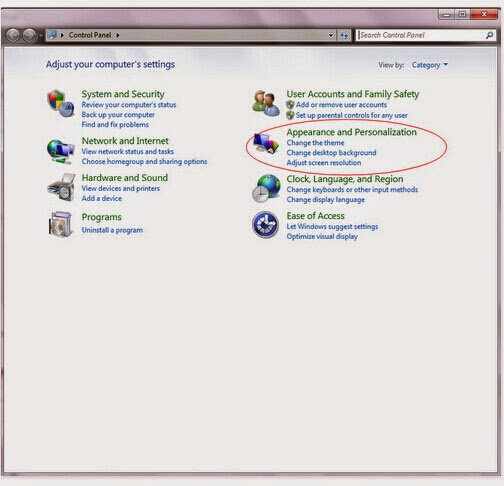
Task: Click Optimize visual display
Action: click(x=322, y=237)
